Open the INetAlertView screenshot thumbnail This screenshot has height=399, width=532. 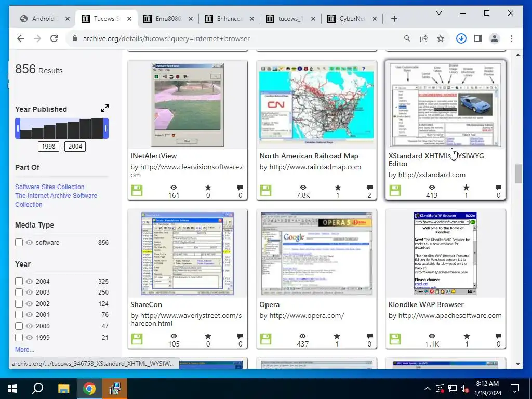188,105
